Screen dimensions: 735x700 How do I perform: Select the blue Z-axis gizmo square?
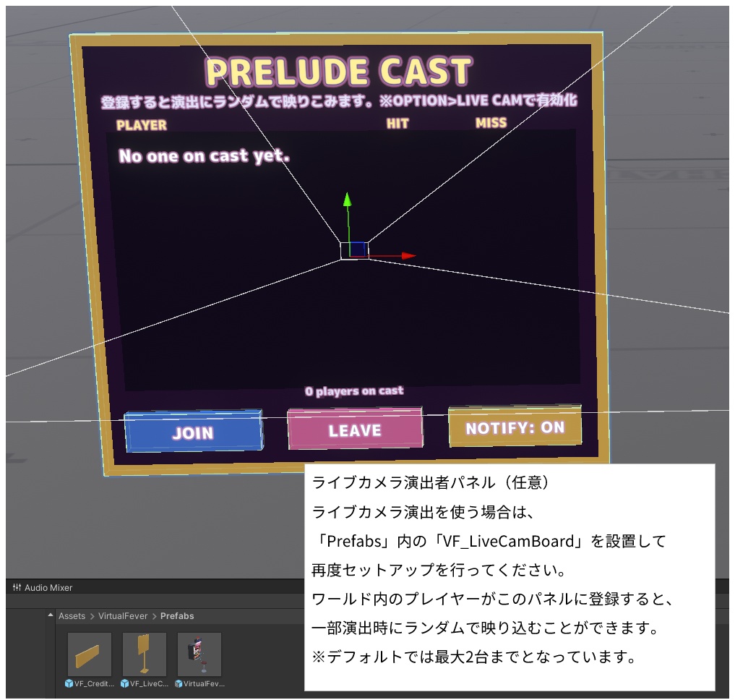[357, 249]
